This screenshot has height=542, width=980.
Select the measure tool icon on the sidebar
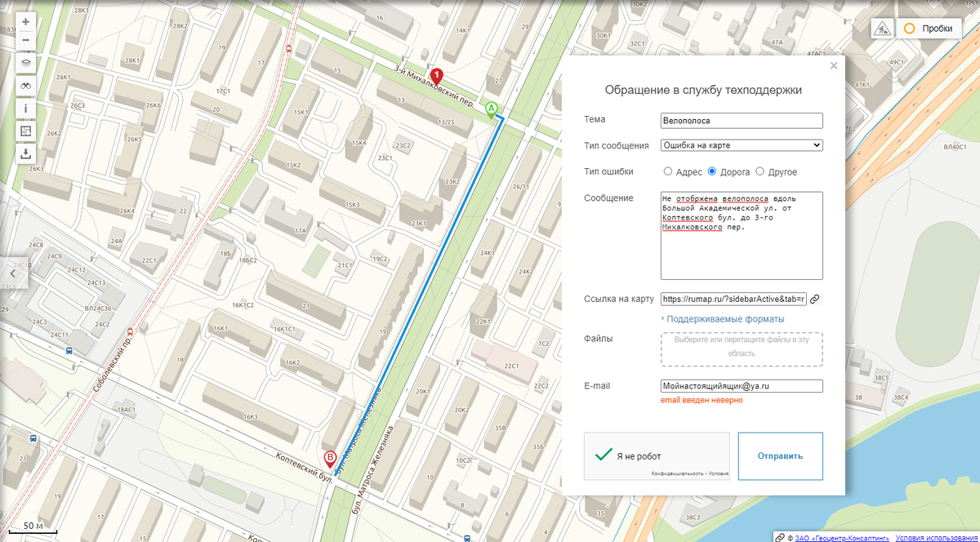(24, 130)
